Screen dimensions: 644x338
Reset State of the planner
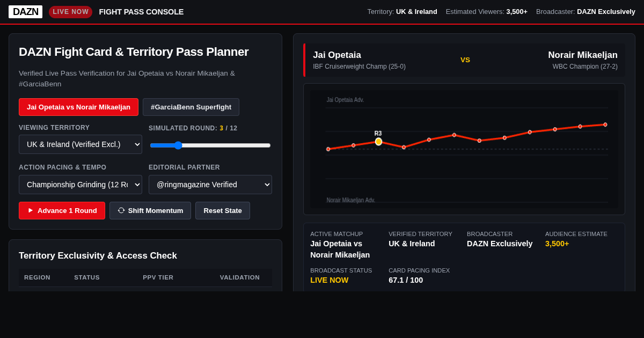223,210
